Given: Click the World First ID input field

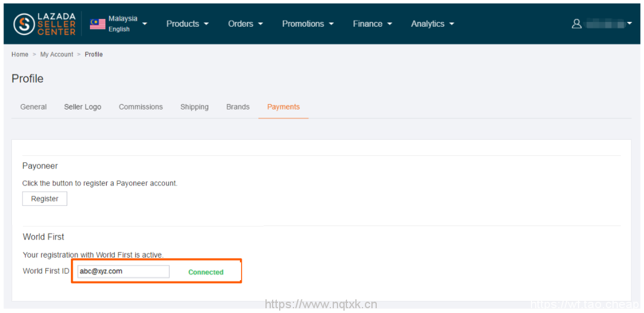Looking at the screenshot, I should tap(123, 271).
